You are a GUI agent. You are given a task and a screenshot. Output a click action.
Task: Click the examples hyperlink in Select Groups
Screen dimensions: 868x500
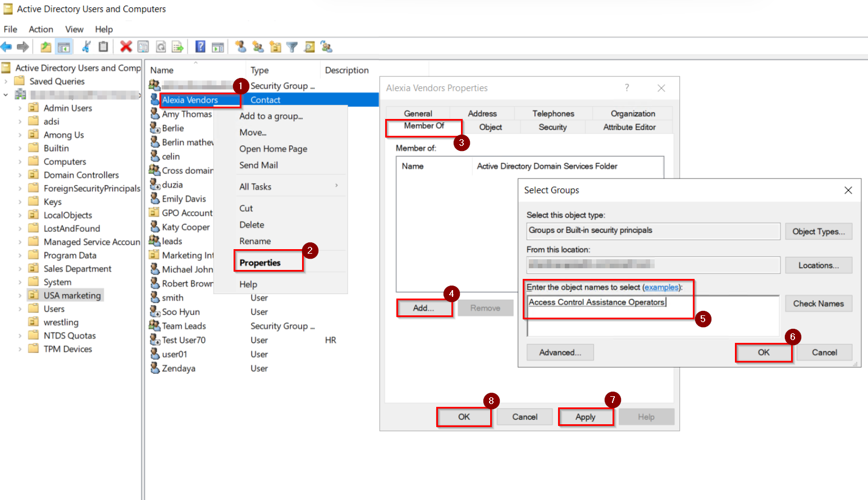point(663,287)
